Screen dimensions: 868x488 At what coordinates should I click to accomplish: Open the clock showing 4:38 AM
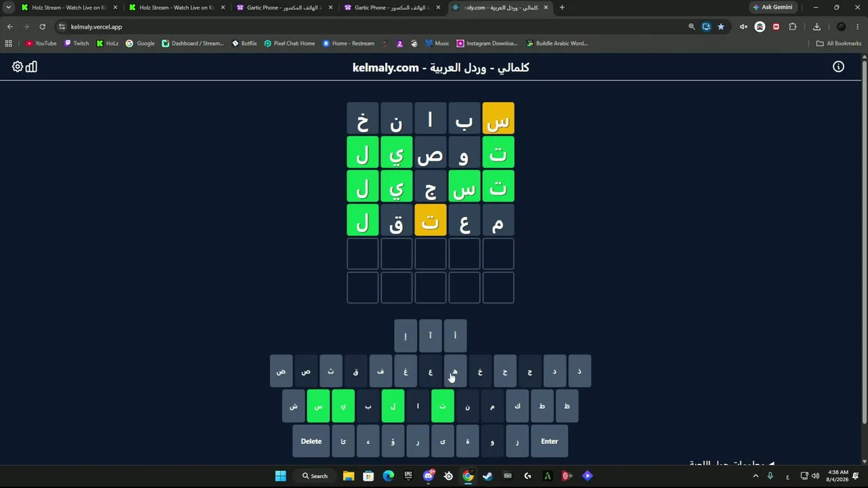click(x=838, y=476)
